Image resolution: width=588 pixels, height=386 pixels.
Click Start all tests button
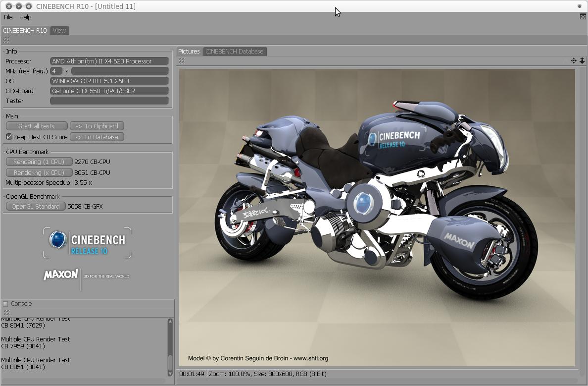coord(36,126)
